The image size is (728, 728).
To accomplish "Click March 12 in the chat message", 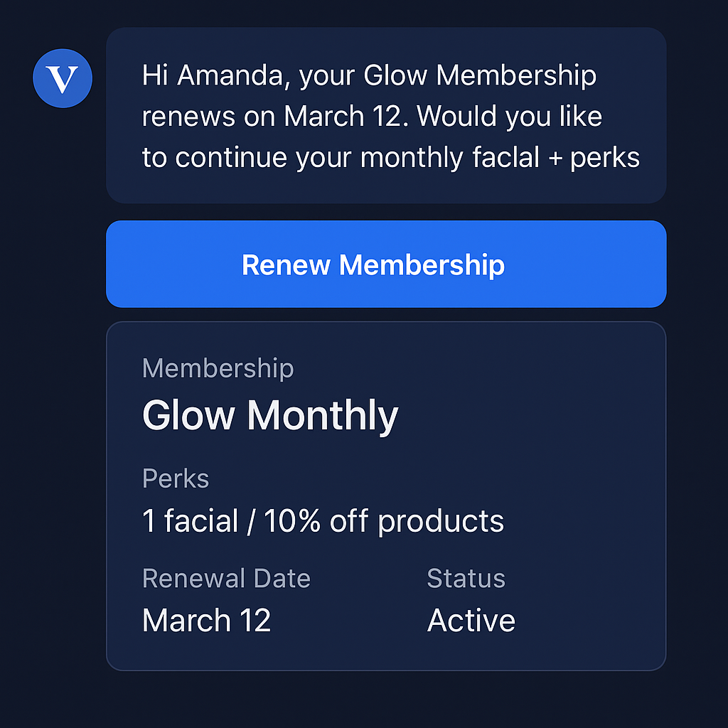I will click(x=343, y=117).
